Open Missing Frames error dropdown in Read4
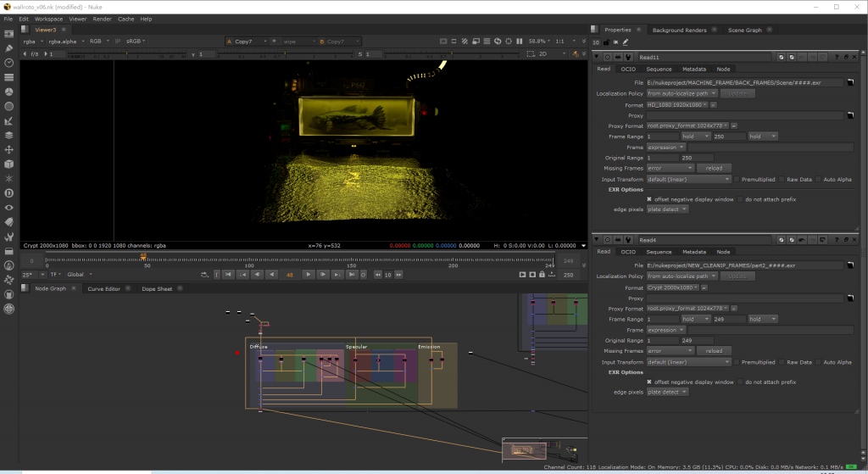Image resolution: width=868 pixels, height=474 pixels. [670, 351]
